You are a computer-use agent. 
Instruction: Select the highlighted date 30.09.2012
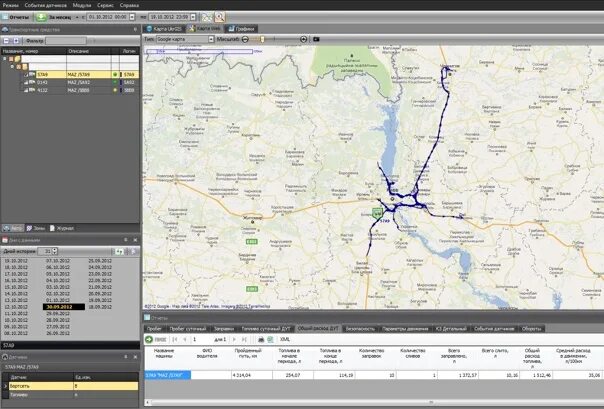(x=64, y=307)
